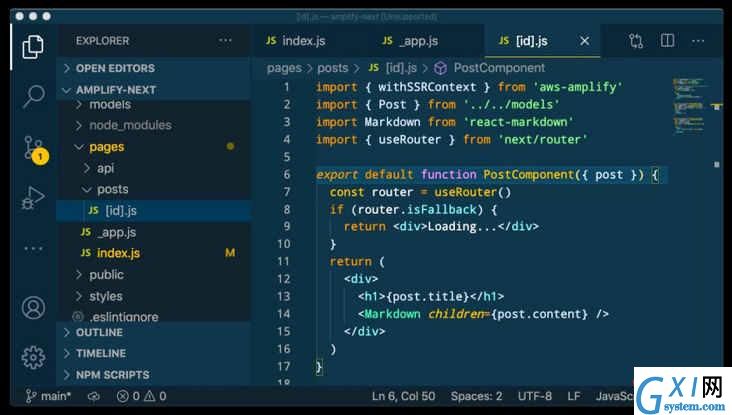Viewport: 732px width, 415px height.
Task: Click line number 6 in gutter
Action: point(287,175)
